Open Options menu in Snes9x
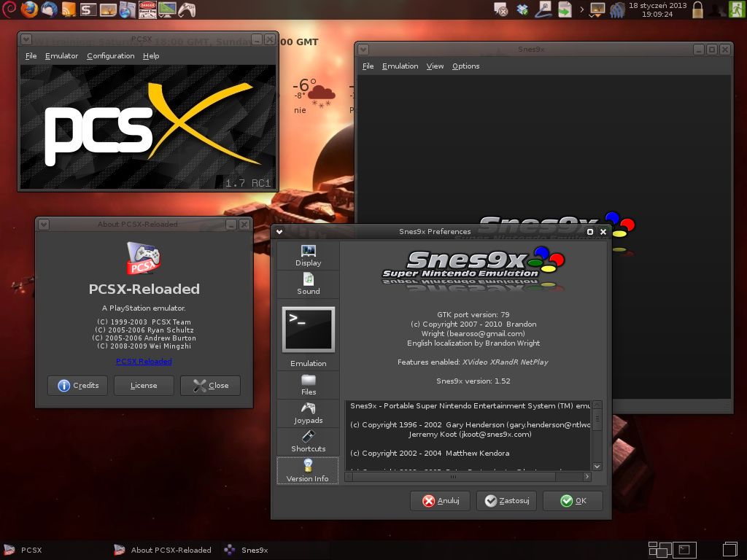 click(466, 66)
